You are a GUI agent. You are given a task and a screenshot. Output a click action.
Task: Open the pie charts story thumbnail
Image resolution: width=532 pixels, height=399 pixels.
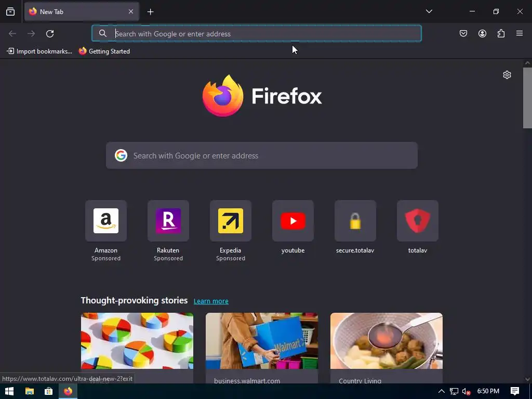tap(137, 341)
